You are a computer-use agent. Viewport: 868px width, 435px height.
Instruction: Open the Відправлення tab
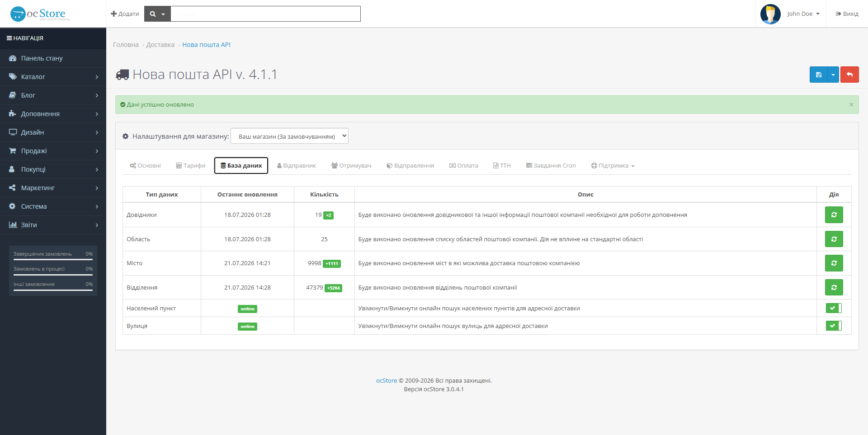(410, 166)
